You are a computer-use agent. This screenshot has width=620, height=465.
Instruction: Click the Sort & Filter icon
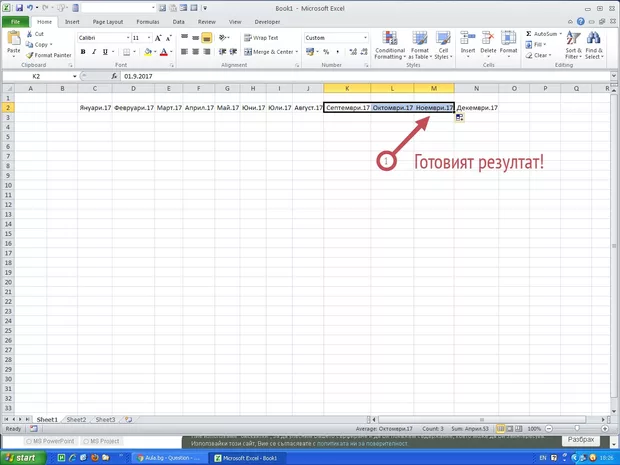(573, 45)
